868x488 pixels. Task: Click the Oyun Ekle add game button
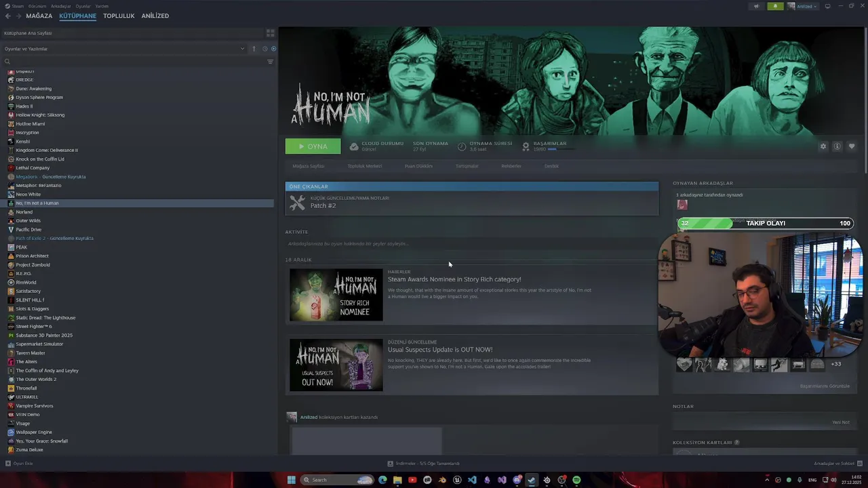point(19,464)
